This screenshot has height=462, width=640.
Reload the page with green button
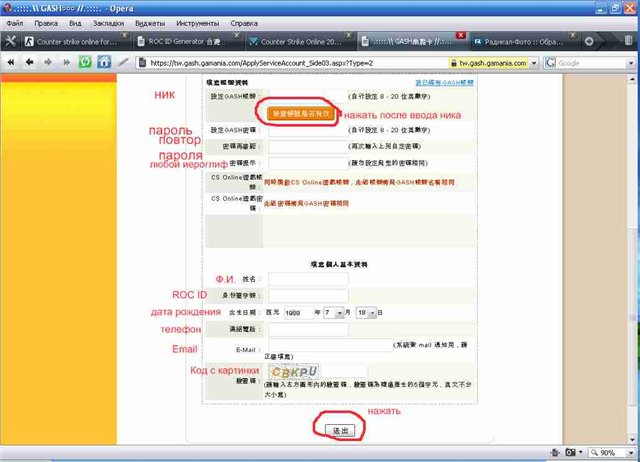pyautogui.click(x=85, y=62)
